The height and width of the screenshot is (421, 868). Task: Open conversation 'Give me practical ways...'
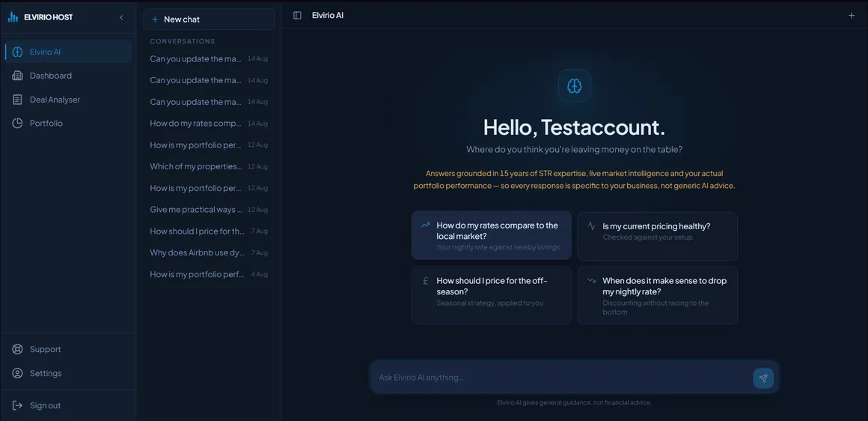click(x=209, y=210)
